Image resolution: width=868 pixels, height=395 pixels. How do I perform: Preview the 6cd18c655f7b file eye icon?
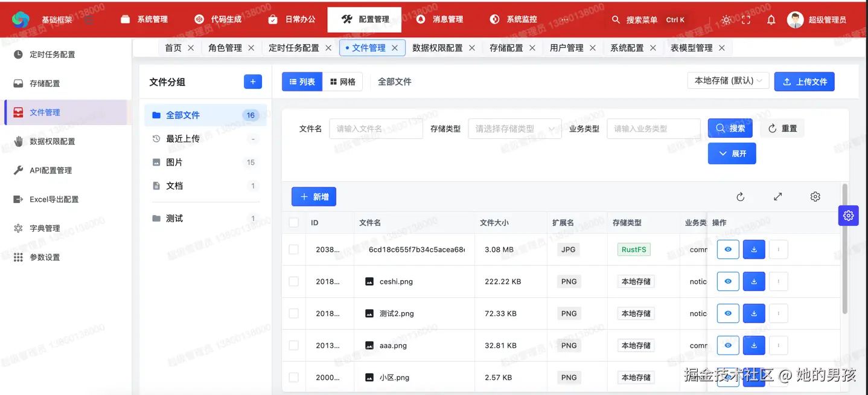pyautogui.click(x=728, y=249)
